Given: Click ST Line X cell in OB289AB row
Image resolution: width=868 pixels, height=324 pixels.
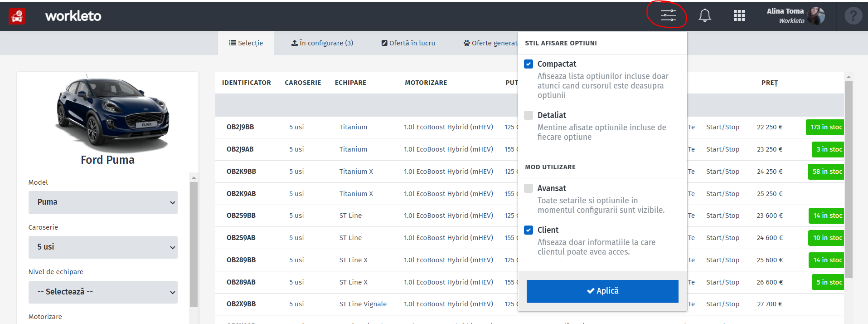Looking at the screenshot, I should click(x=354, y=282).
